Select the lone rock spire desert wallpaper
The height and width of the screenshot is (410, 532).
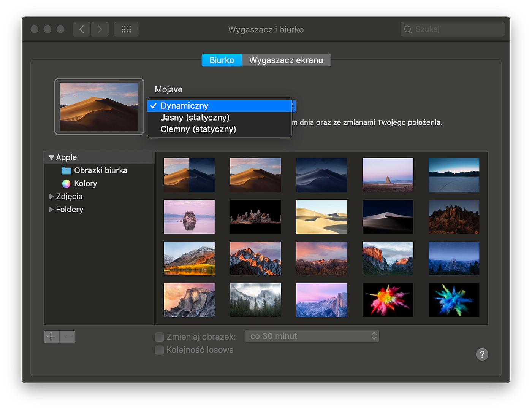click(388, 175)
